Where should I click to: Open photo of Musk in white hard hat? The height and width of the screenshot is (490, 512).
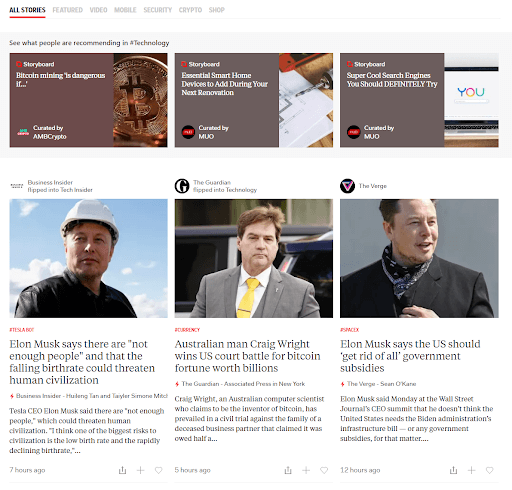[x=88, y=258]
